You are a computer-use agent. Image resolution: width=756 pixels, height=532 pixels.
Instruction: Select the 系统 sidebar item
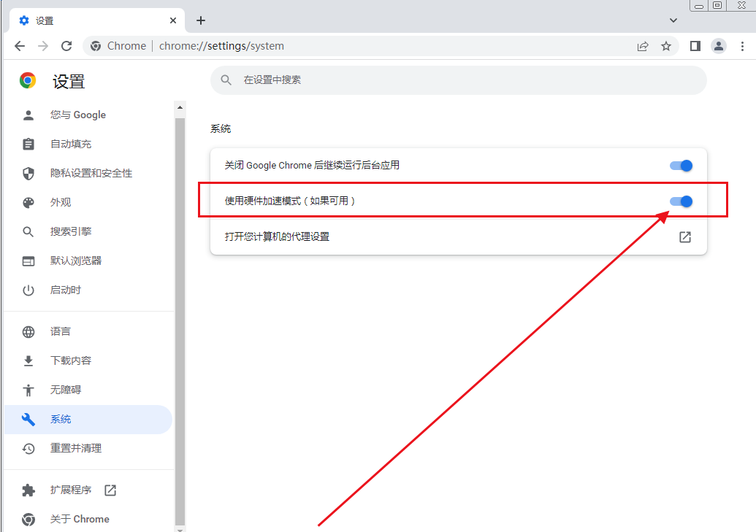[88, 419]
